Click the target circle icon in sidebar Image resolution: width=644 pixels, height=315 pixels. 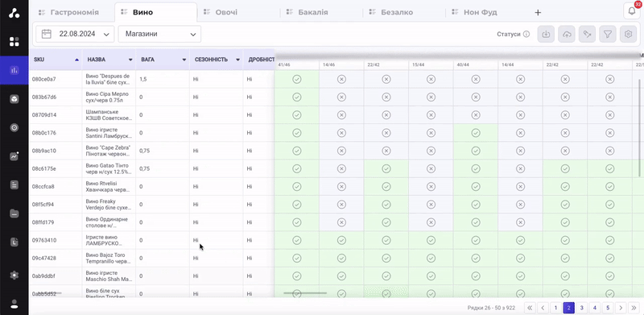click(14, 127)
